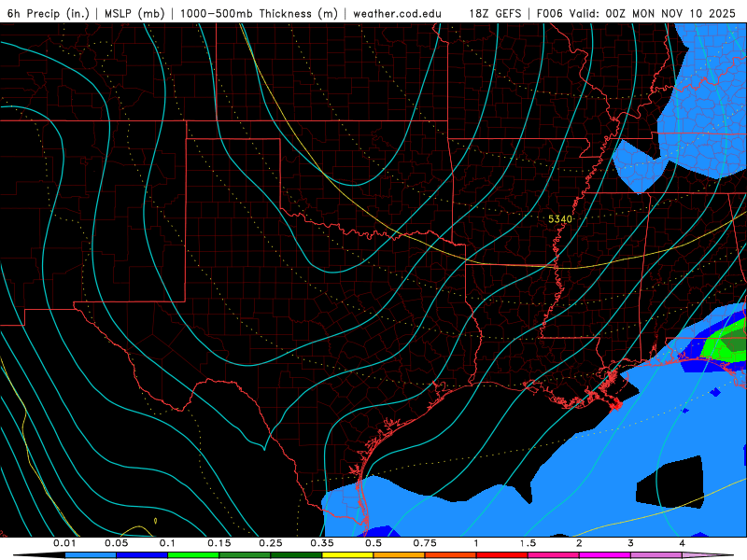
Task: Select the yellow 0.35–0.5 legend swatch
Action: [347, 555]
